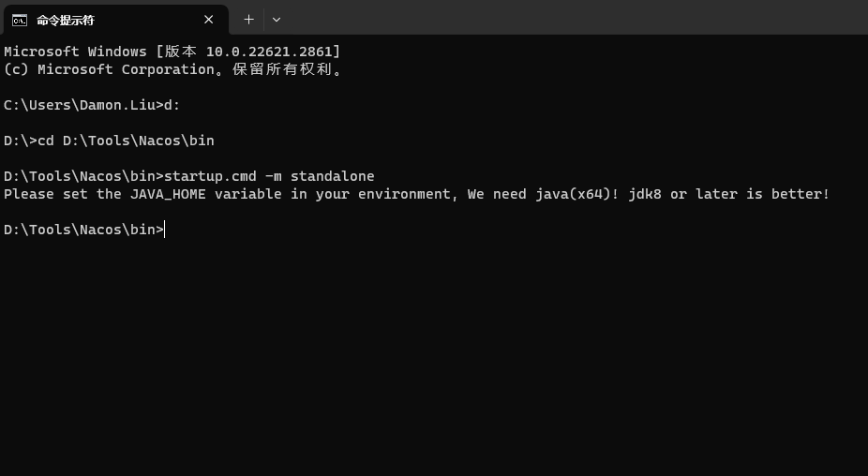Click the build number 10.0.22621.2861

point(269,52)
